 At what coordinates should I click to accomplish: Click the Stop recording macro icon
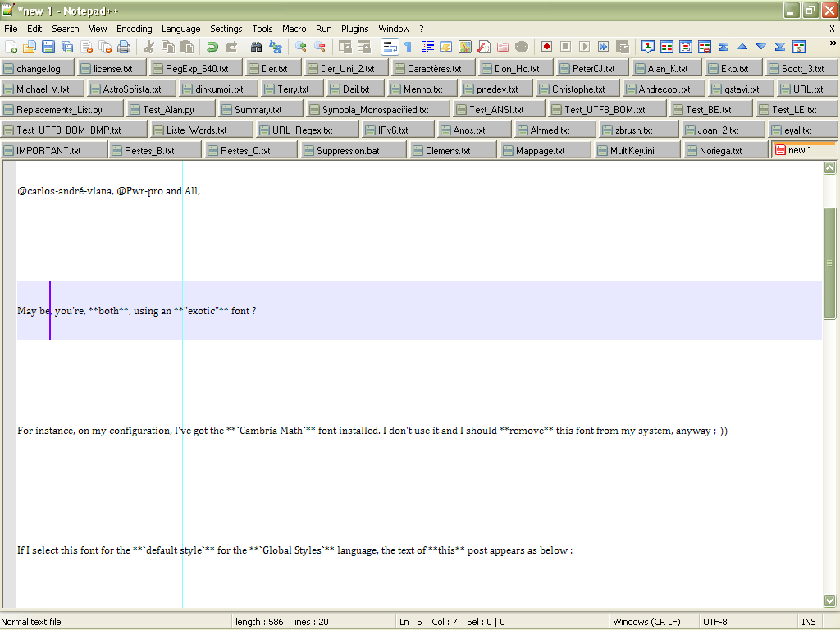click(x=565, y=47)
